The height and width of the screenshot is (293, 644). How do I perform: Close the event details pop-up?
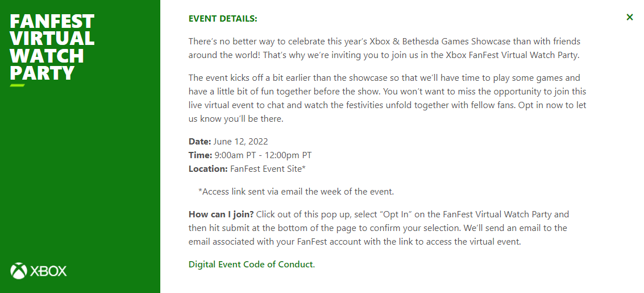pyautogui.click(x=630, y=17)
